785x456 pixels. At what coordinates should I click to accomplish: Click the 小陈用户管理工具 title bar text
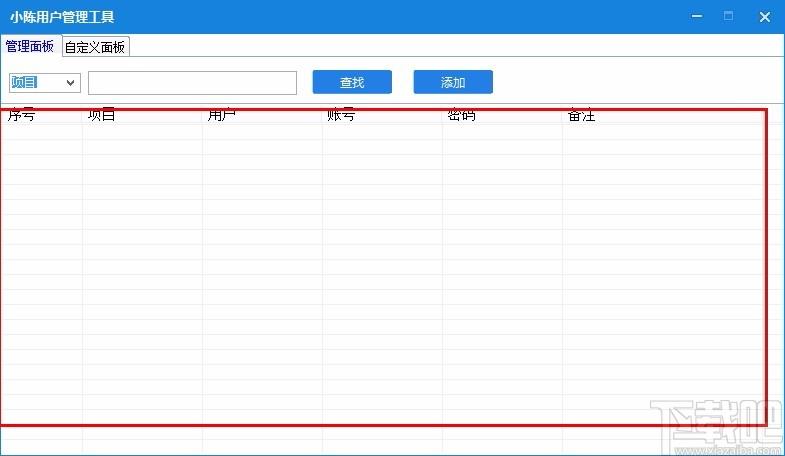tap(62, 17)
